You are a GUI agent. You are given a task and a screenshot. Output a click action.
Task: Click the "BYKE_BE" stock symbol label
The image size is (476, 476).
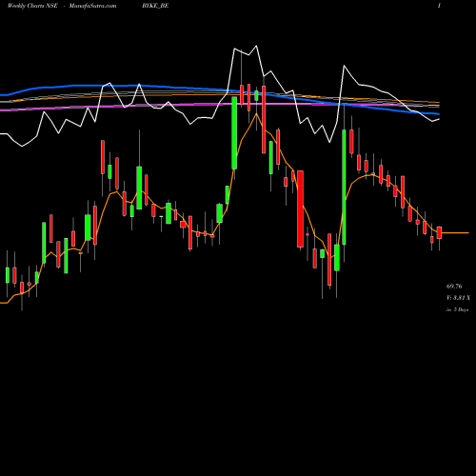pyautogui.click(x=155, y=6)
